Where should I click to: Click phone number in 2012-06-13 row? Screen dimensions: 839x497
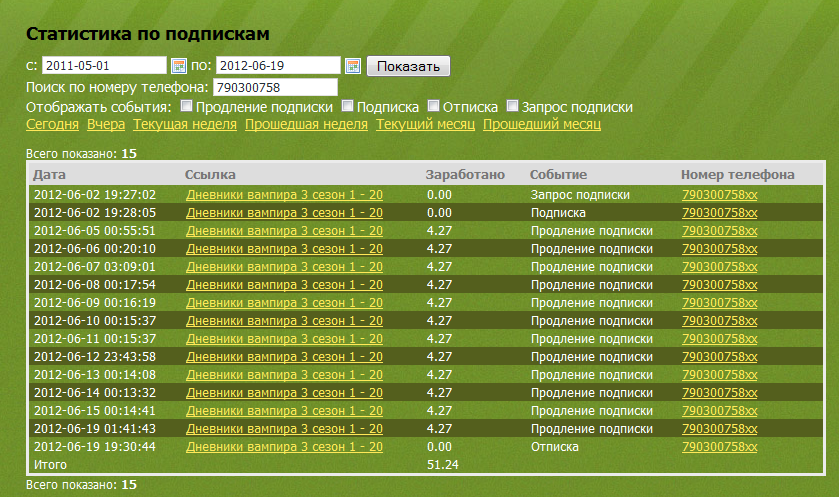click(720, 374)
